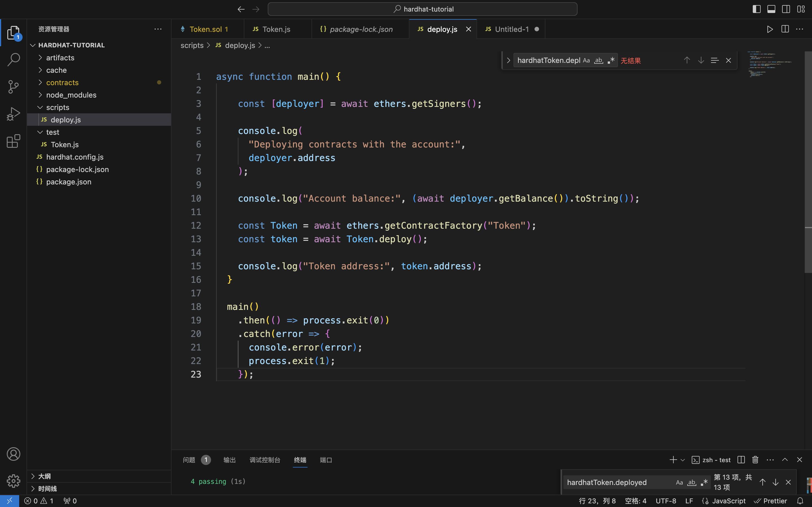Switch to the Token.js editor tab
The width and height of the screenshot is (812, 507).
click(278, 29)
